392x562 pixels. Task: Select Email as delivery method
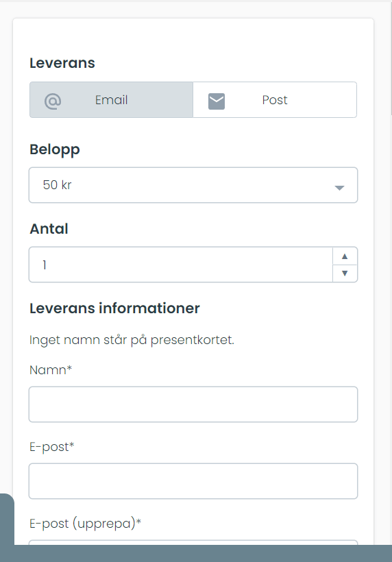pyautogui.click(x=111, y=99)
